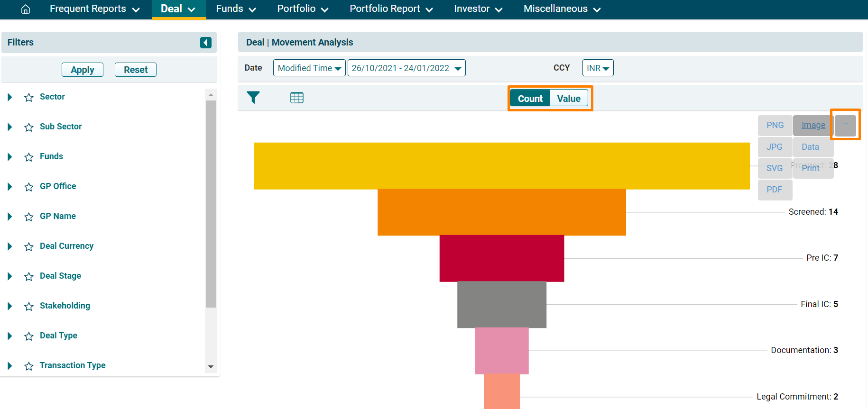Open the Portfolio Report menu
Screen dimensions: 868x409
[391, 9]
